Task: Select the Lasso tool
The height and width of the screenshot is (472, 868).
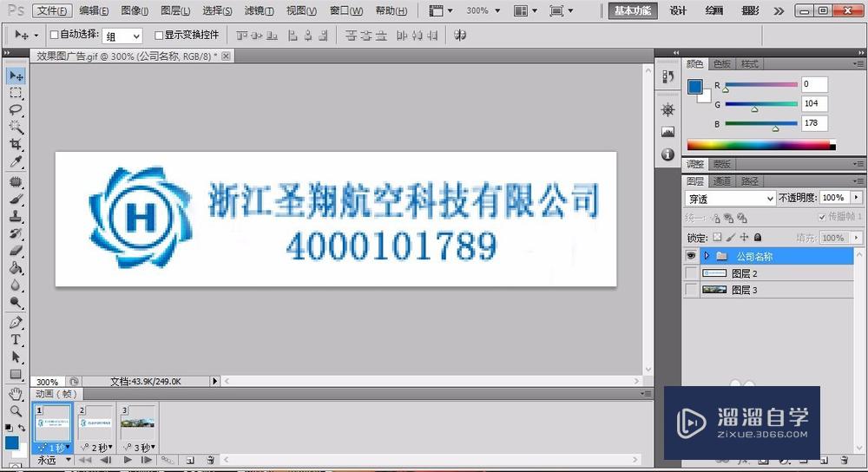Action: coord(16,109)
